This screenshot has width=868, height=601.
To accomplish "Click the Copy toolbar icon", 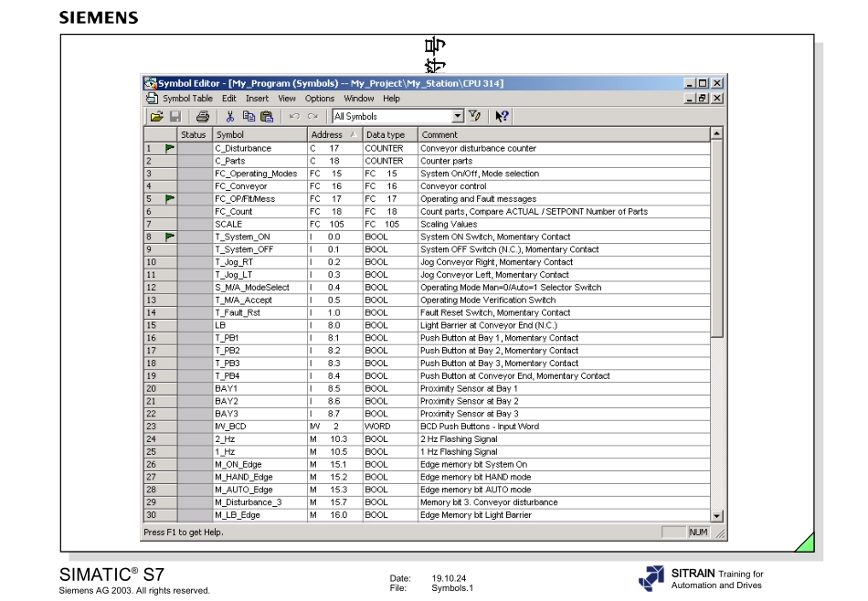I will click(x=249, y=116).
